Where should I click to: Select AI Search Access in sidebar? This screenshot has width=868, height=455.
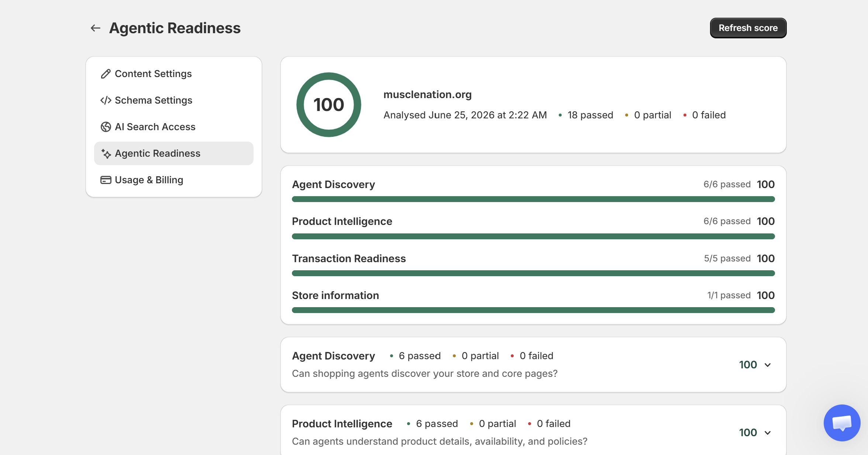(174, 127)
